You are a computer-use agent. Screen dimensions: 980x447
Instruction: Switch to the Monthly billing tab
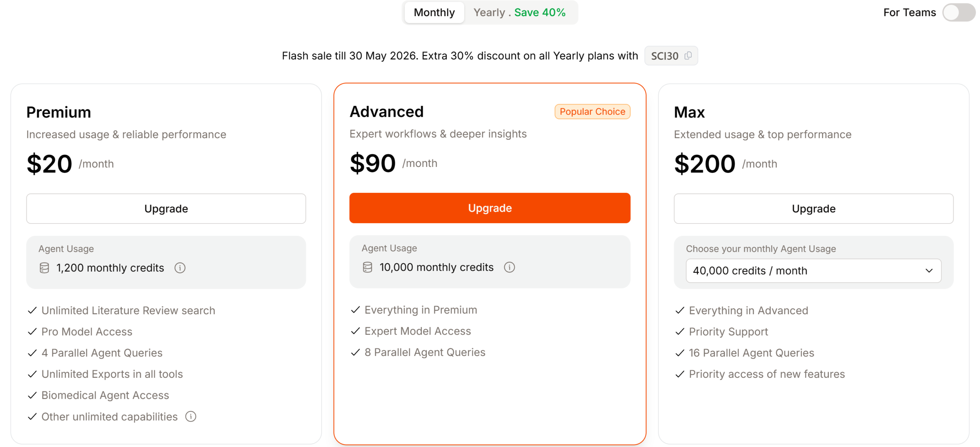(x=434, y=12)
